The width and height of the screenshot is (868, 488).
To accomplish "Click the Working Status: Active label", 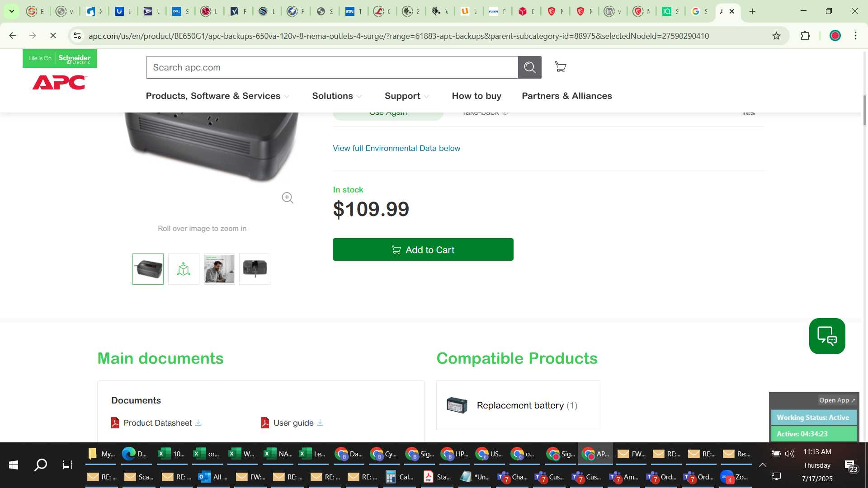I will (813, 418).
